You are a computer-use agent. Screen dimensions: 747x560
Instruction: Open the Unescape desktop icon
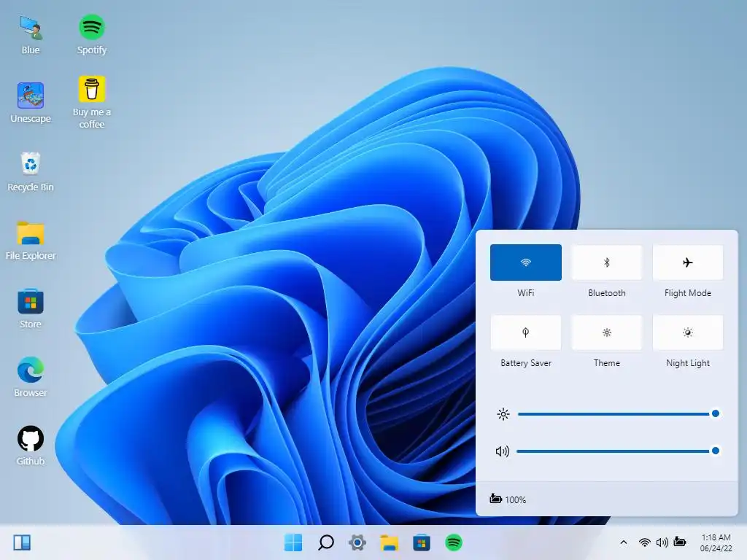tap(31, 103)
